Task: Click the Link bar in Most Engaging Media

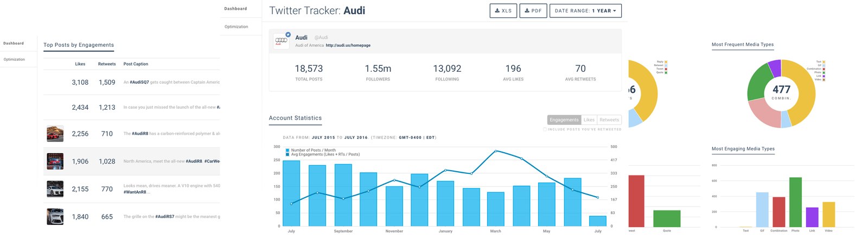Action: pos(812,217)
